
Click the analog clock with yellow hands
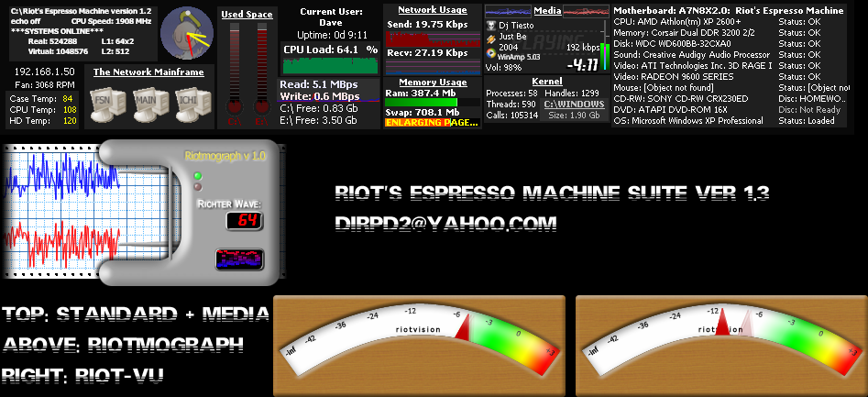click(x=187, y=33)
